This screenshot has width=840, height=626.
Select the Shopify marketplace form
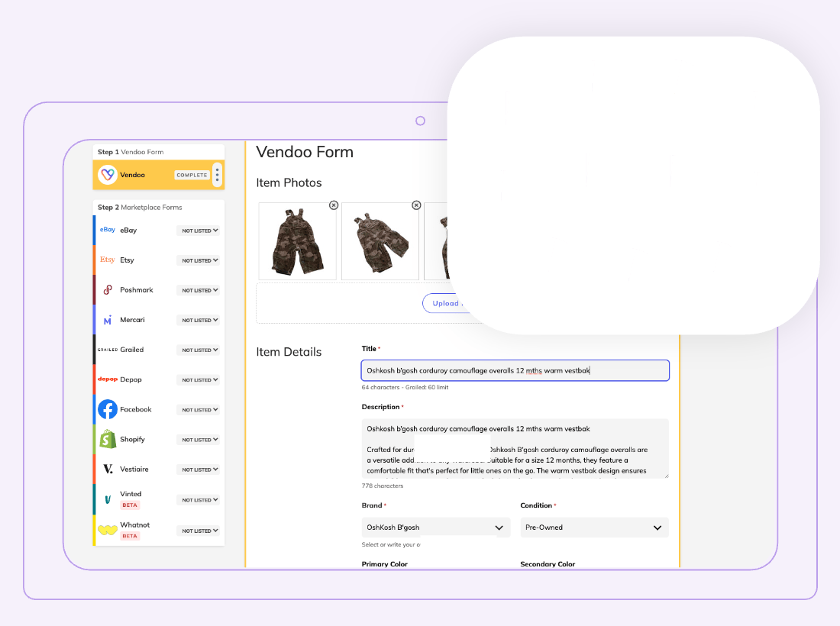159,439
